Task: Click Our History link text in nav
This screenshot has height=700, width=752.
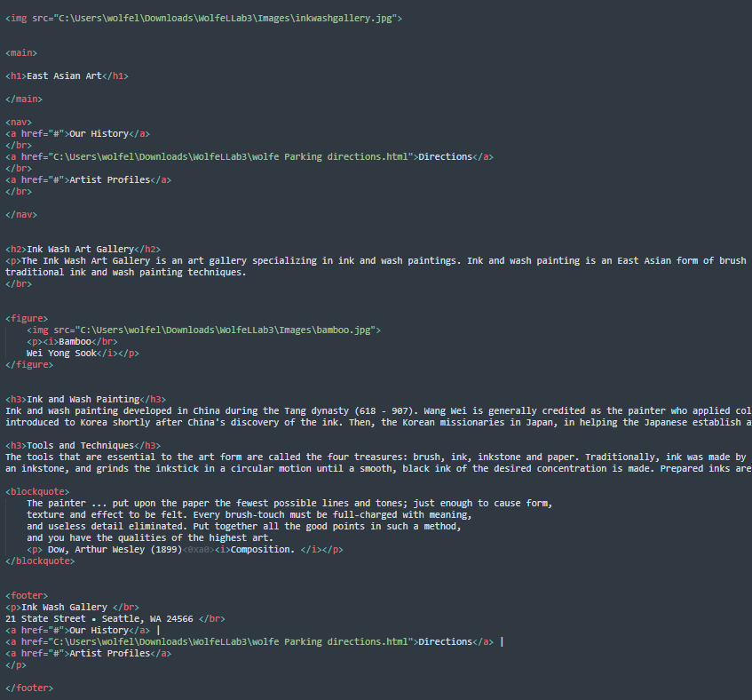Action: (99, 134)
